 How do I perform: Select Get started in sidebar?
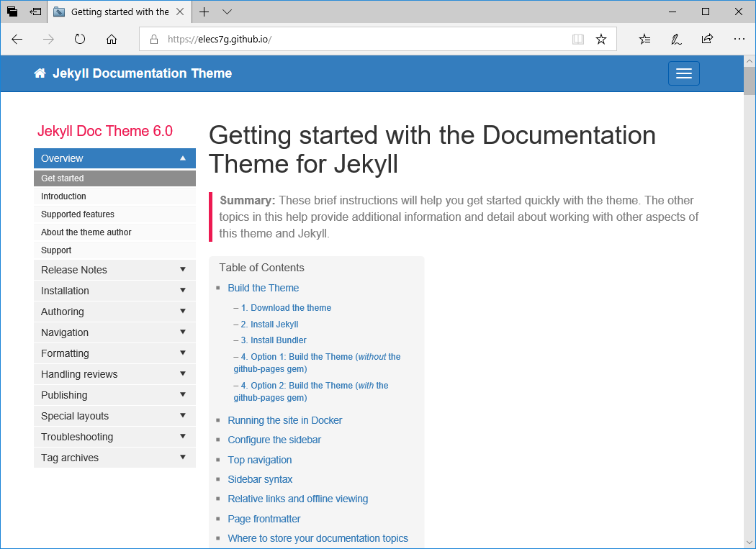114,178
